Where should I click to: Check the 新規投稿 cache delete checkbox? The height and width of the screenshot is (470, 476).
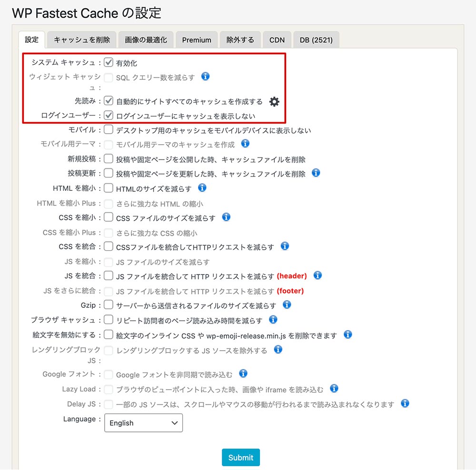(109, 159)
